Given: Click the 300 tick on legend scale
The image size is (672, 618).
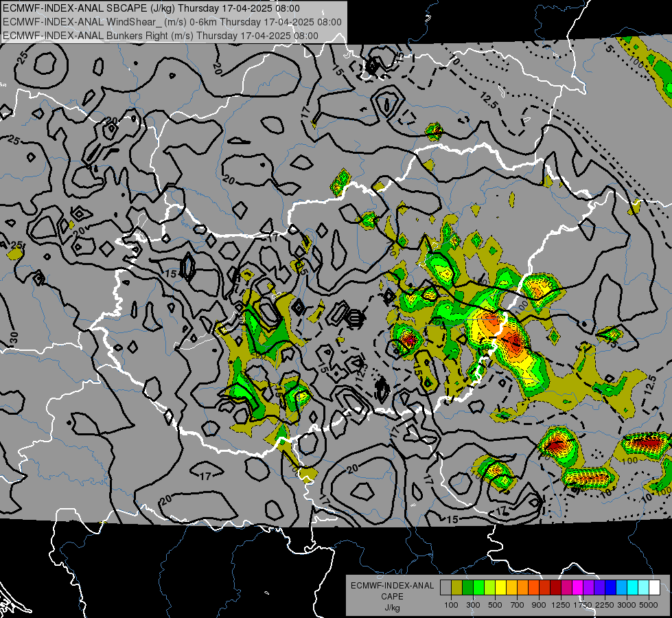Looking at the screenshot, I should [473, 605].
